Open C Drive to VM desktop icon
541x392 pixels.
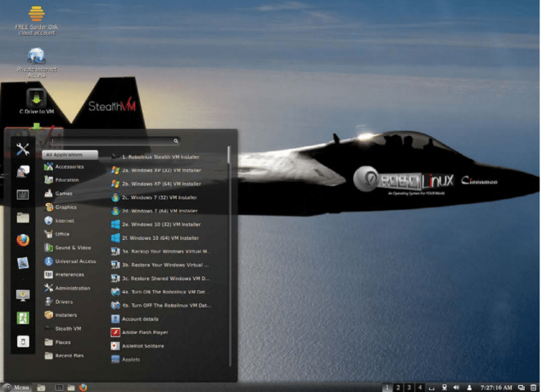(x=37, y=101)
